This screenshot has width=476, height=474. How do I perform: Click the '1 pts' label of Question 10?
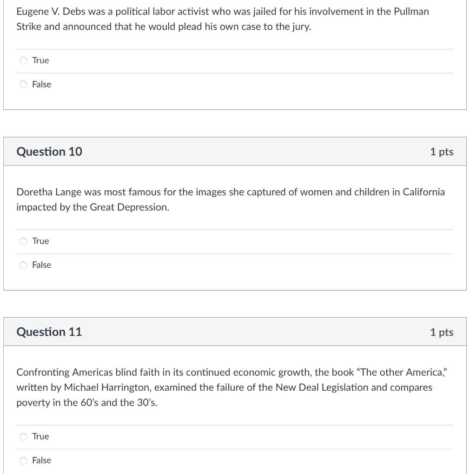tap(442, 152)
